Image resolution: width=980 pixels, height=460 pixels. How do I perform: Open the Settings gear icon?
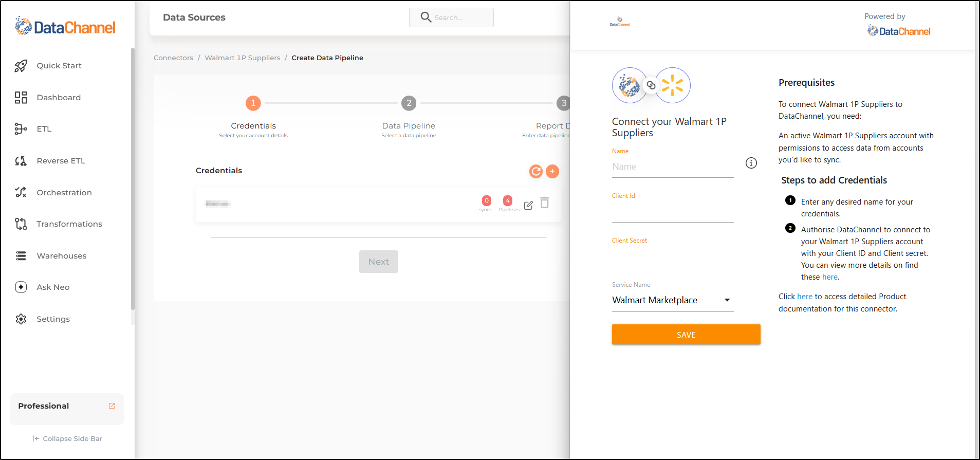pyautogui.click(x=21, y=319)
